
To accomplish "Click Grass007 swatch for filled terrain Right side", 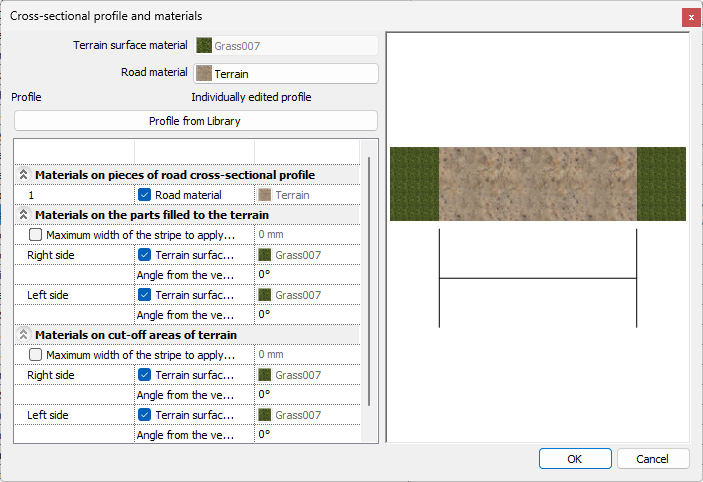I will pos(265,255).
